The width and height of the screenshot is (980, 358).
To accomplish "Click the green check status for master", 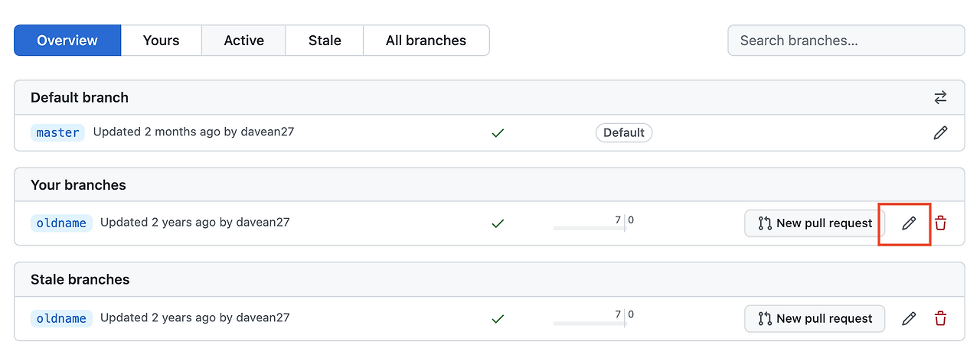I will (498, 132).
